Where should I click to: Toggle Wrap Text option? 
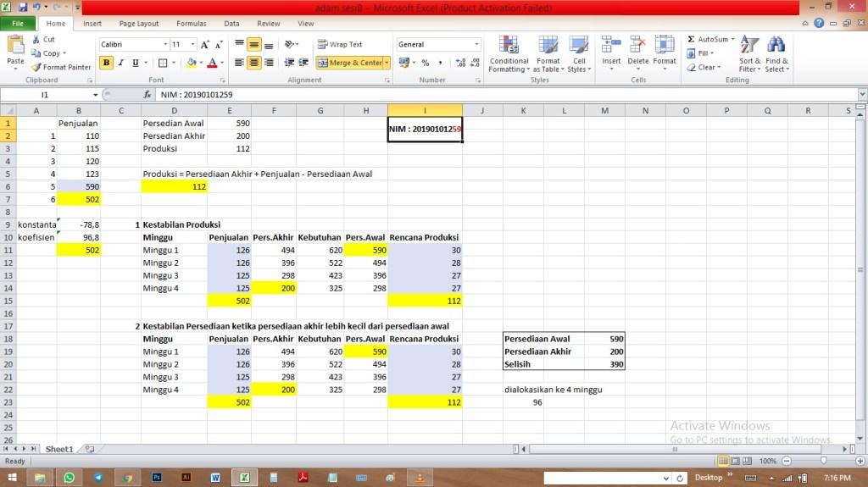tap(340, 44)
